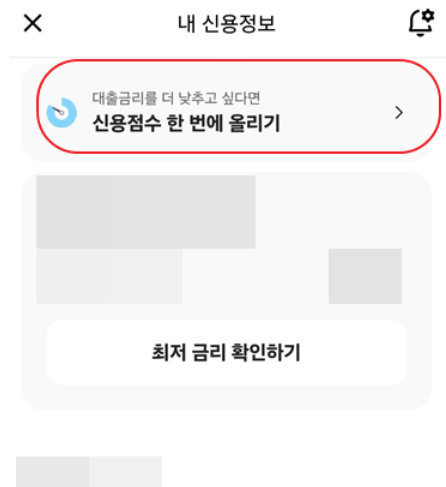Tap 대출금리를 더 낮추고 싶다면 subtitle

(176, 98)
